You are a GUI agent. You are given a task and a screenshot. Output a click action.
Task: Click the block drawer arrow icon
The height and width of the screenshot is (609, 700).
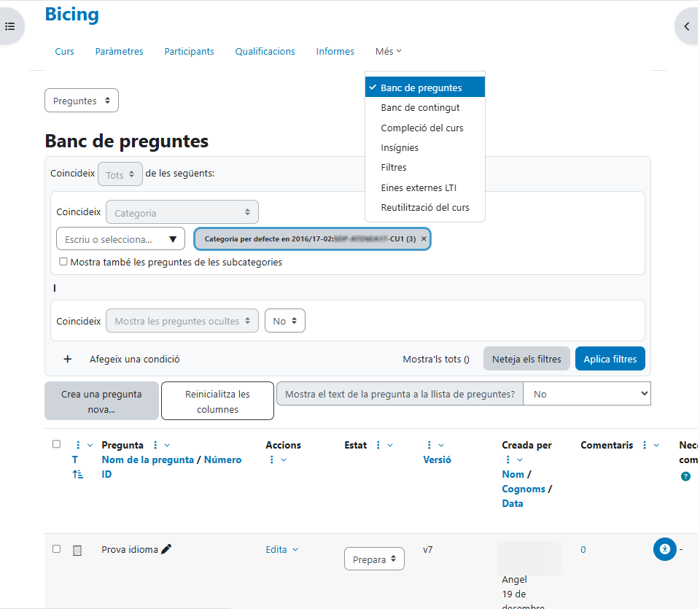pyautogui.click(x=687, y=26)
